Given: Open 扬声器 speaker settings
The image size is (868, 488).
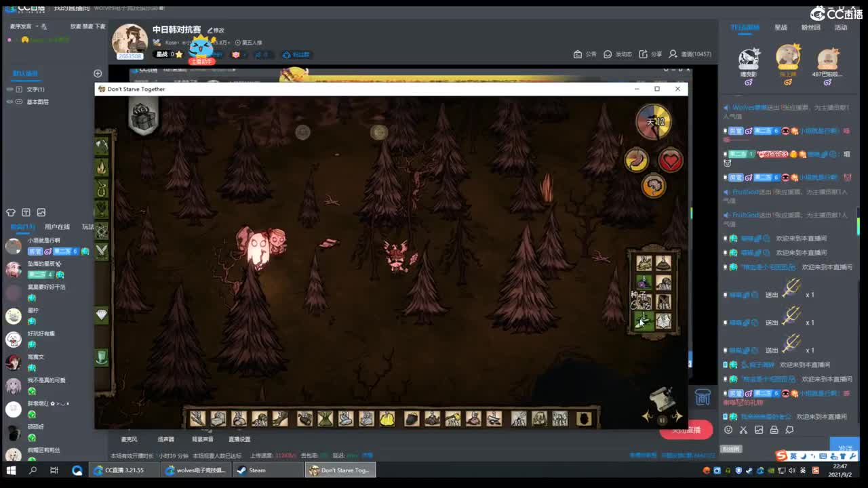Looking at the screenshot, I should pos(165,439).
